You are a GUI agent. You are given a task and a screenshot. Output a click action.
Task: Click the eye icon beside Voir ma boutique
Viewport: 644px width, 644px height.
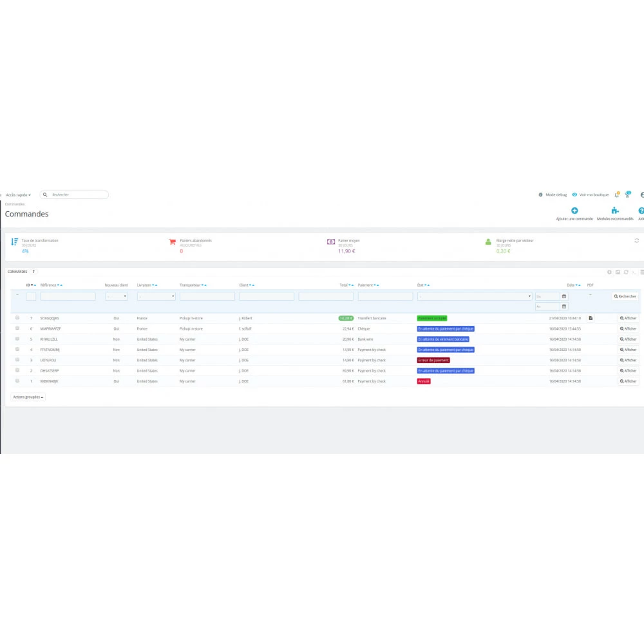(574, 194)
